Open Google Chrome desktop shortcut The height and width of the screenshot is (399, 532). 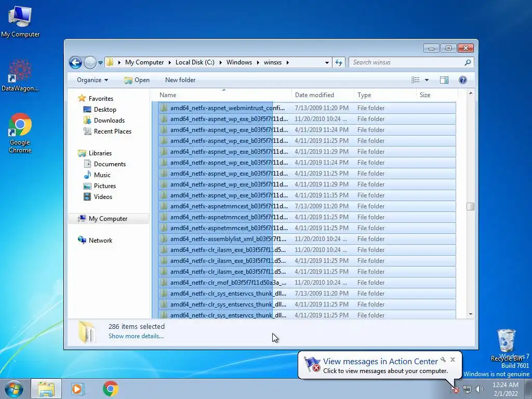pos(20,133)
